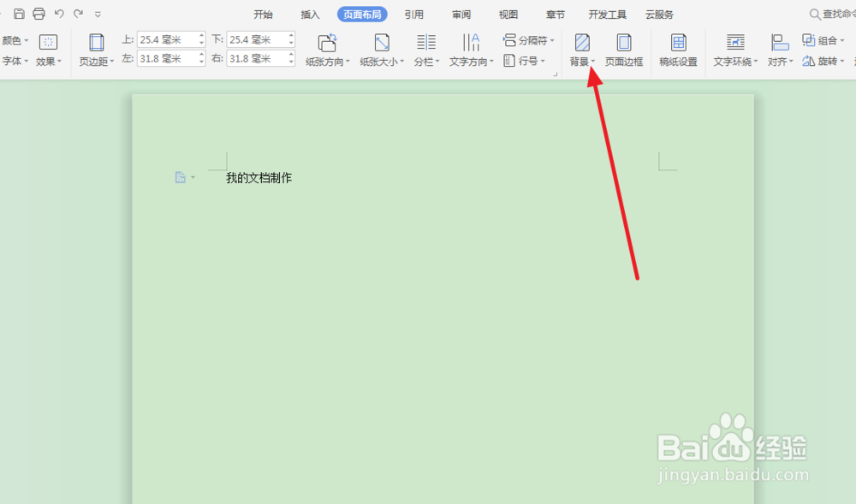
Task: Open the 对齐 align menu
Action: (x=780, y=50)
